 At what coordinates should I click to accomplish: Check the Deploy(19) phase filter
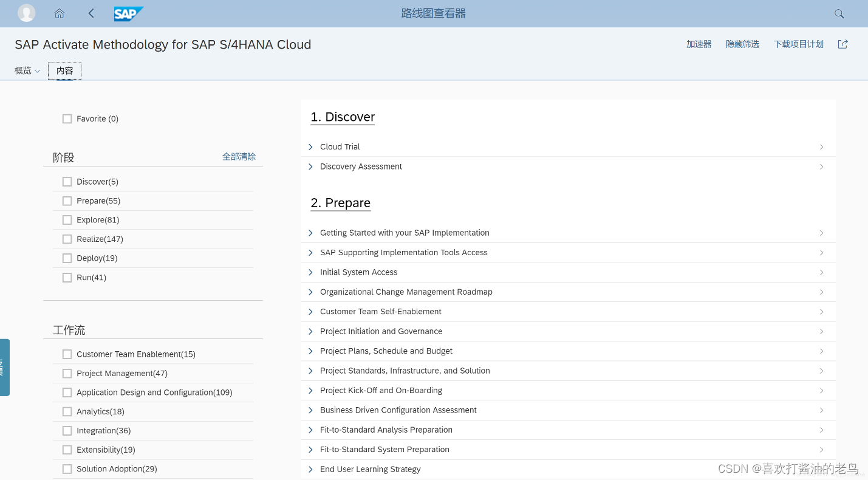click(x=67, y=258)
